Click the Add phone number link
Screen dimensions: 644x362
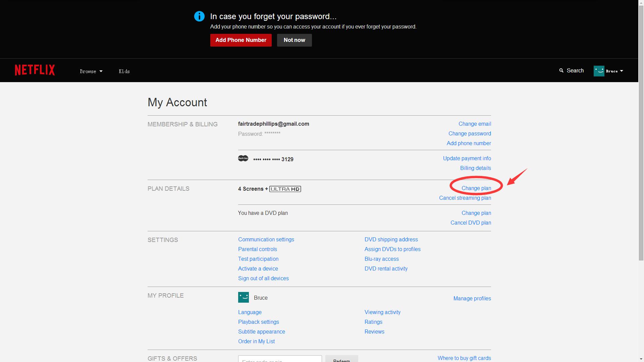[469, 143]
